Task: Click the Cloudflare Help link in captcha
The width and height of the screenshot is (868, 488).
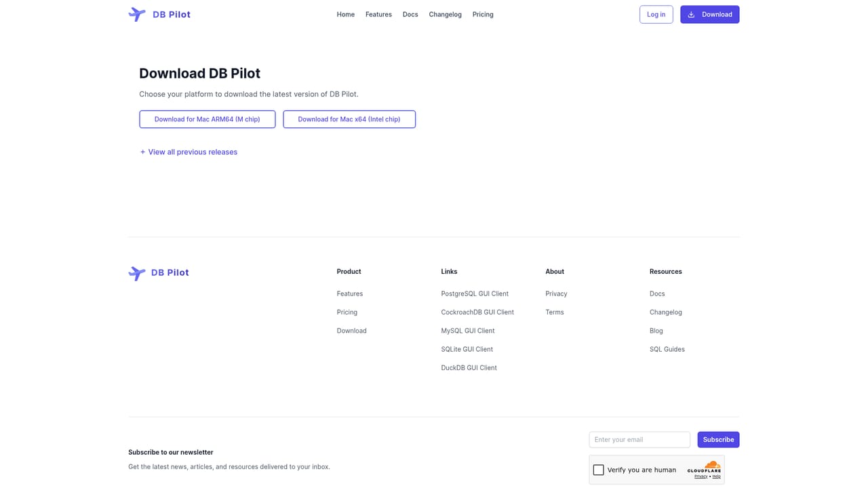Action: 717,476
